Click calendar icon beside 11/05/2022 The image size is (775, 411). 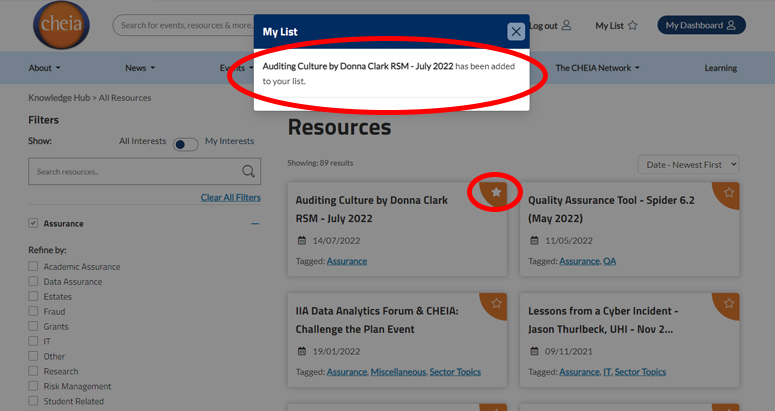click(534, 241)
